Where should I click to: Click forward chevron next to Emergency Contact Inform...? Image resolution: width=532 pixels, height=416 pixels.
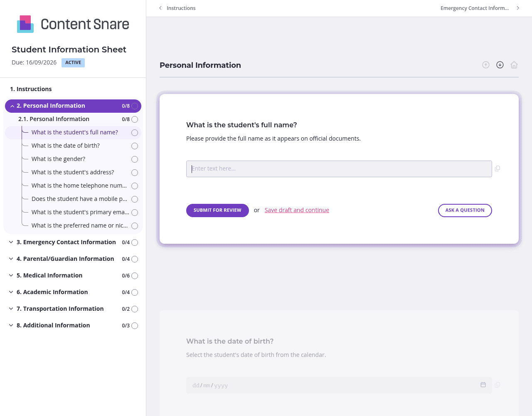[x=518, y=8]
